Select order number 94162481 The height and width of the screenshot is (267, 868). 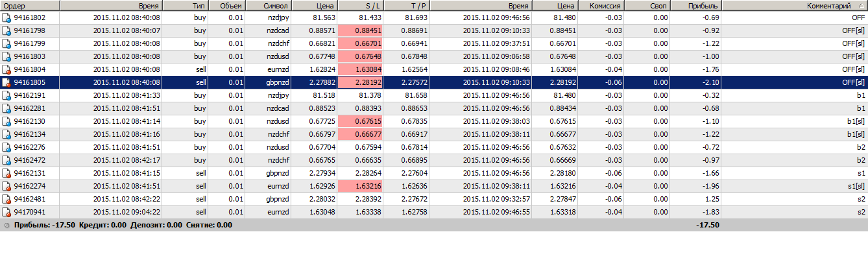point(29,199)
